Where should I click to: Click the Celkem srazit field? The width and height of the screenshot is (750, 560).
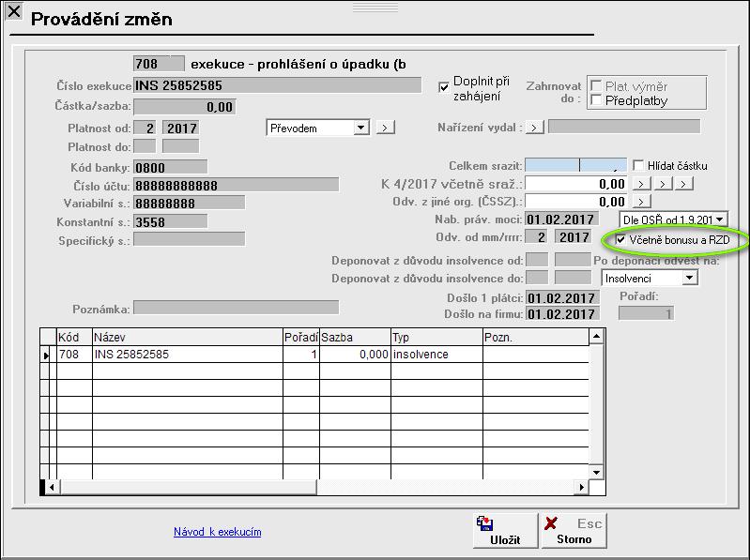tap(576, 165)
